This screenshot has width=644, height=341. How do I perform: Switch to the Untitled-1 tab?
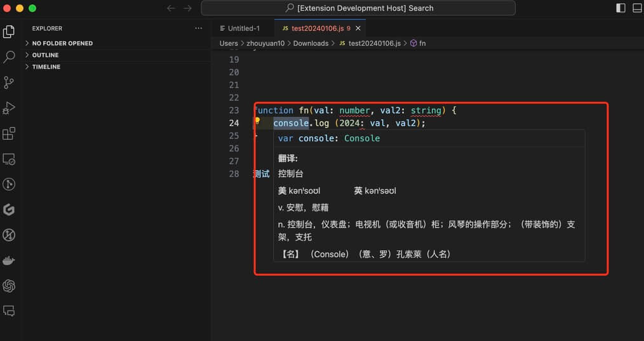point(243,29)
